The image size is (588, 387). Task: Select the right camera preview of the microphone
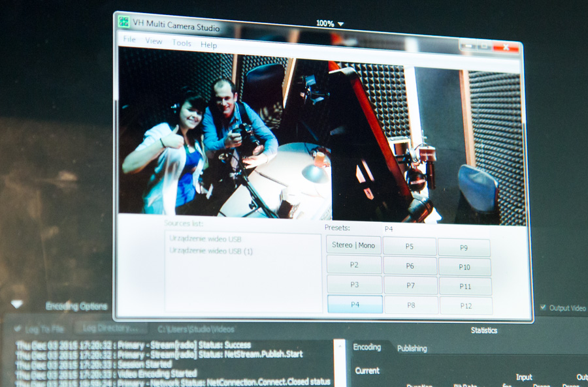[427, 143]
